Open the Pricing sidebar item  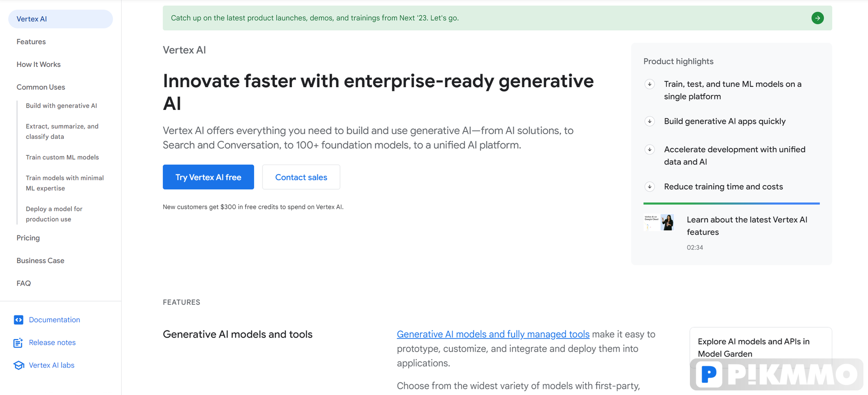click(28, 238)
